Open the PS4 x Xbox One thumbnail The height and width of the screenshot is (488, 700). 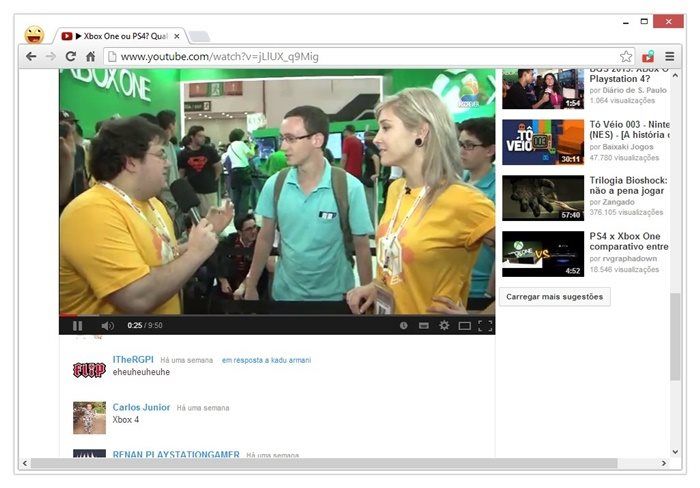pyautogui.click(x=543, y=254)
